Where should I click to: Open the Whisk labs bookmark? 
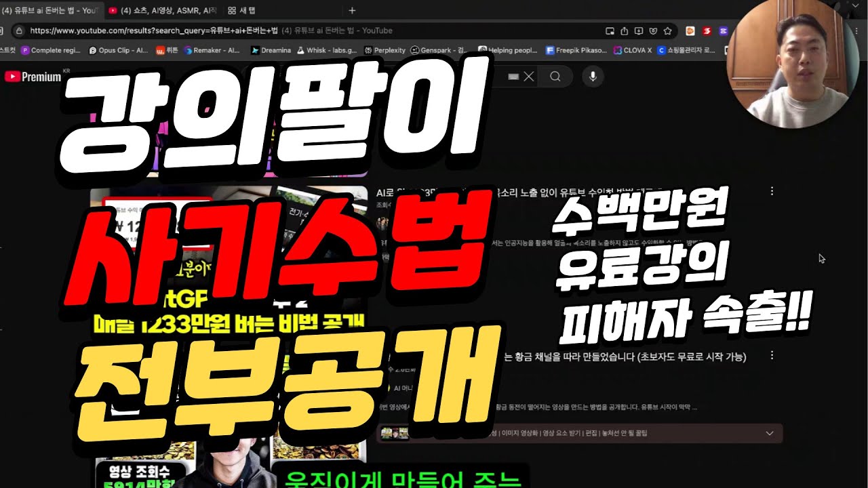(328, 50)
